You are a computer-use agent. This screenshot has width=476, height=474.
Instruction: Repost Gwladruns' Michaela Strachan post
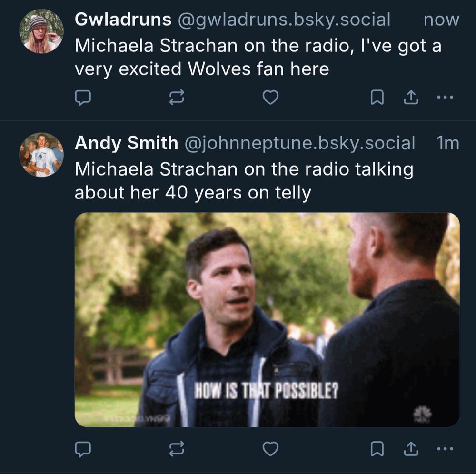177,98
